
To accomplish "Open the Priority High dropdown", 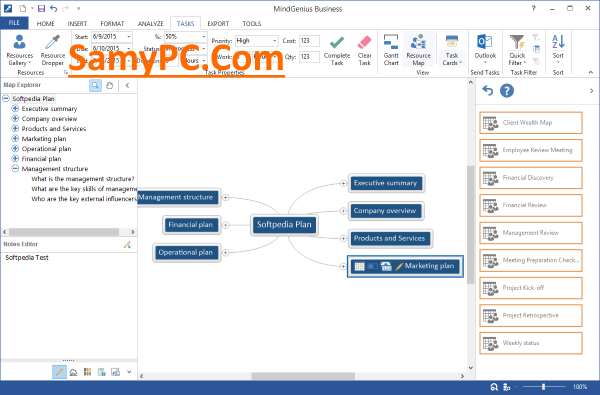I will (x=274, y=41).
